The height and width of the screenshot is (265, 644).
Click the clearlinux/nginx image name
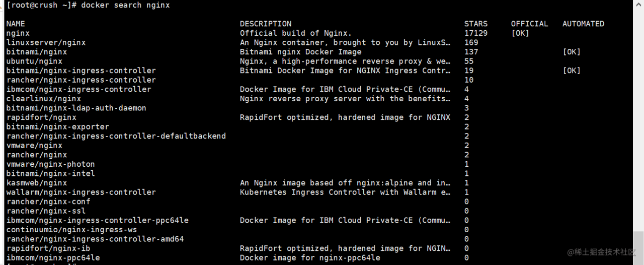[44, 99]
